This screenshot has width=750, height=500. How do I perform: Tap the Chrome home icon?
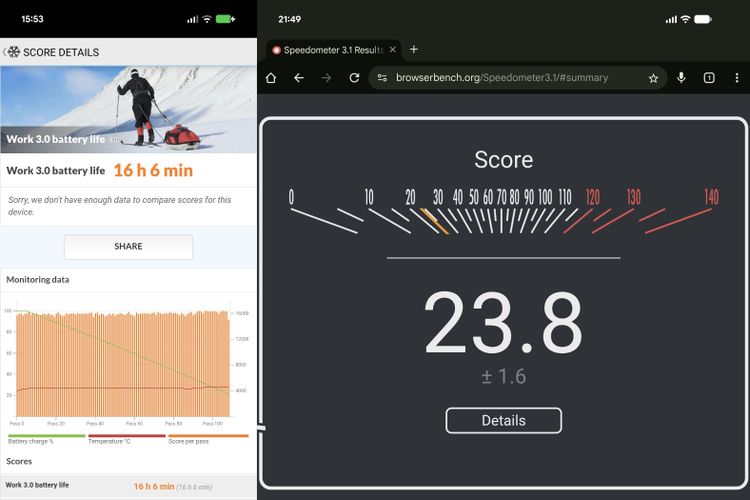click(271, 78)
